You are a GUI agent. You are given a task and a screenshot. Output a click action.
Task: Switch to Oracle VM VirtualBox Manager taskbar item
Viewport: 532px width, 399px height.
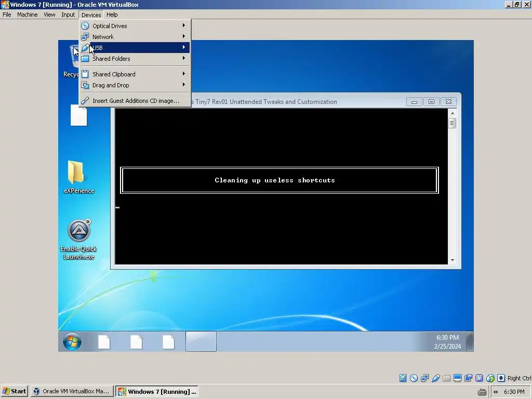tap(72, 391)
